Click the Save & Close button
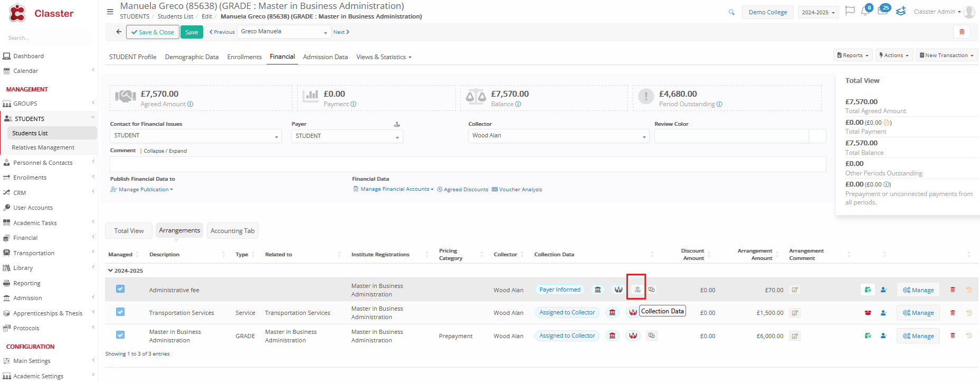The width and height of the screenshot is (980, 382). coord(153,32)
